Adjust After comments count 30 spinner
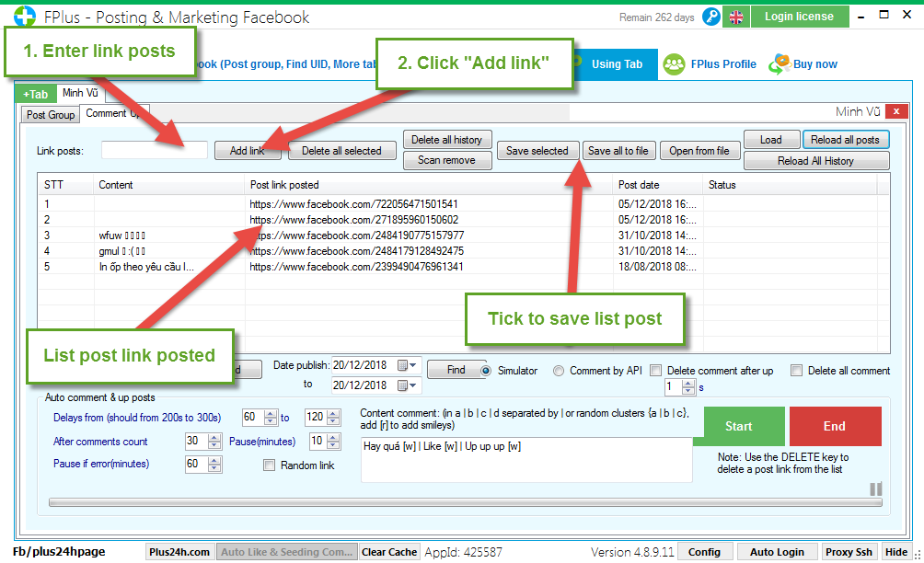This screenshot has height=563, width=924. (214, 441)
